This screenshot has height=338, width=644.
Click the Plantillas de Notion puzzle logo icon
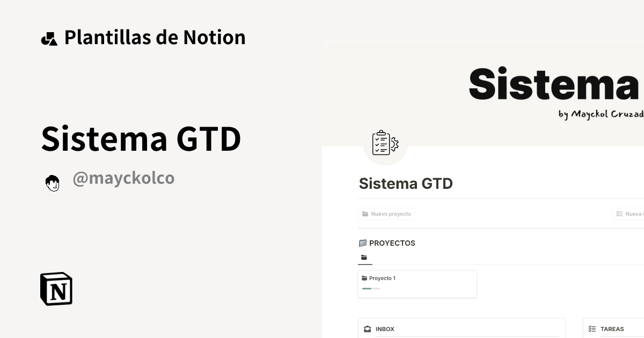49,37
